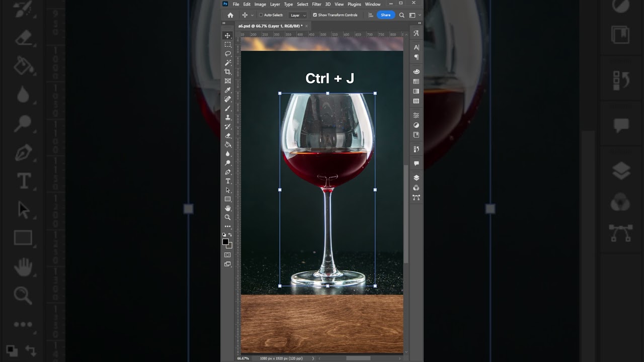Select the Eraser tool
Viewport: 644px width, 362px height.
point(227,135)
